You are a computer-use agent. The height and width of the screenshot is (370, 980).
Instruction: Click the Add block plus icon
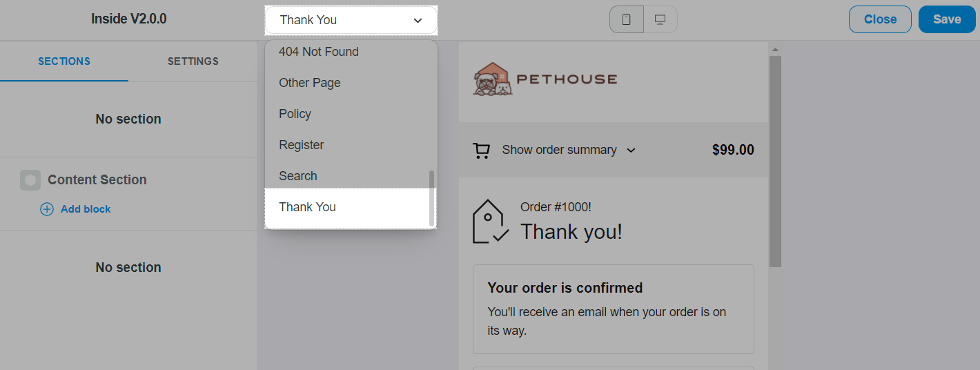(x=47, y=209)
